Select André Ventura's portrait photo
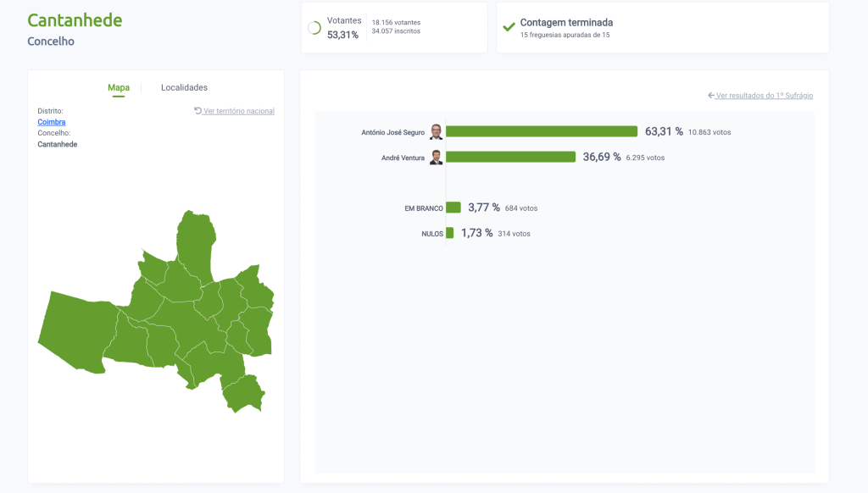Image resolution: width=868 pixels, height=493 pixels. 436,157
